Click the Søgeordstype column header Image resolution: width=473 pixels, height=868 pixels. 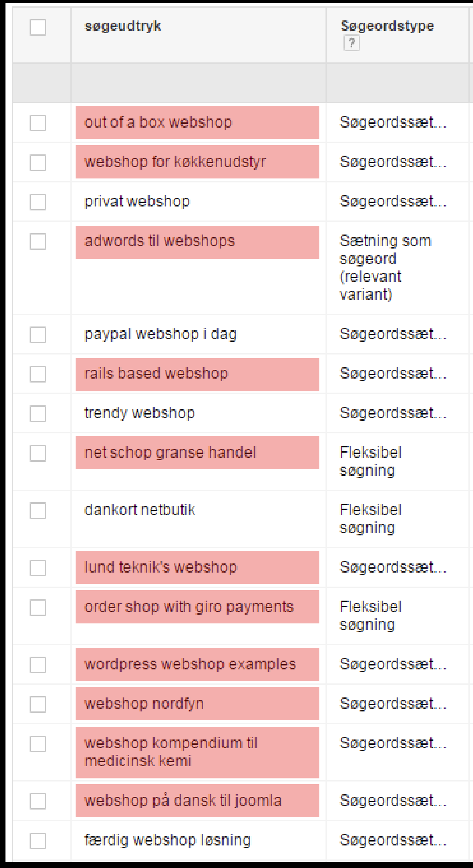point(387,26)
